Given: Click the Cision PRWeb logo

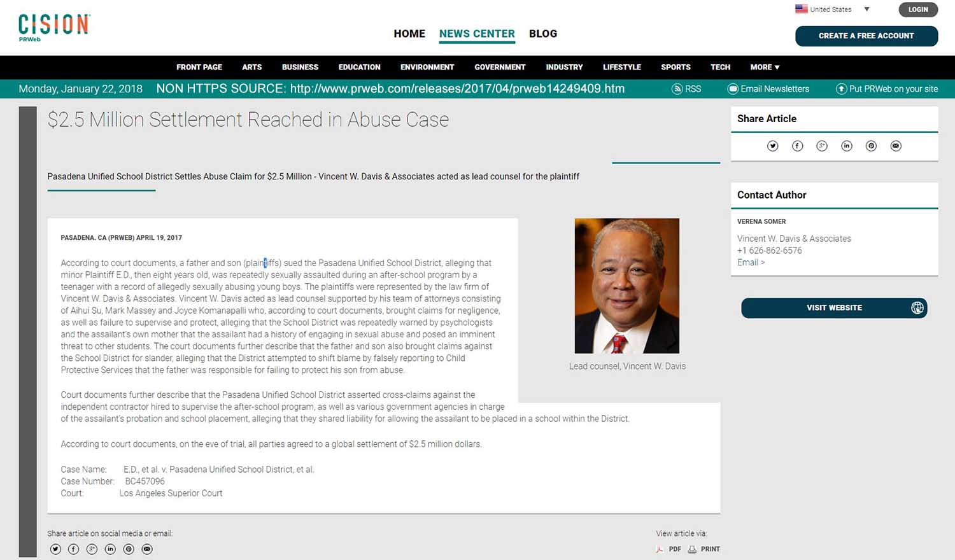Looking at the screenshot, I should [54, 28].
